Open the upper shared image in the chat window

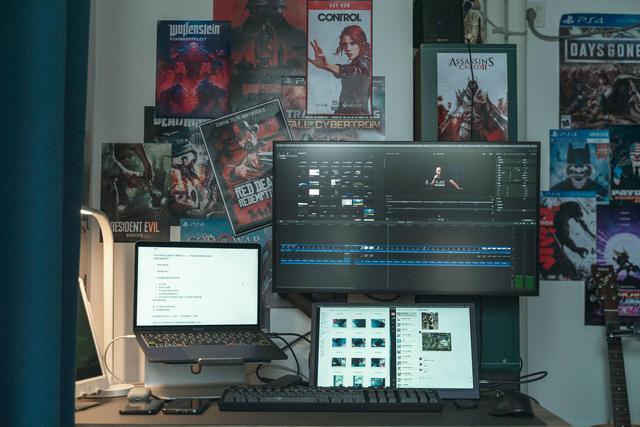click(x=429, y=320)
